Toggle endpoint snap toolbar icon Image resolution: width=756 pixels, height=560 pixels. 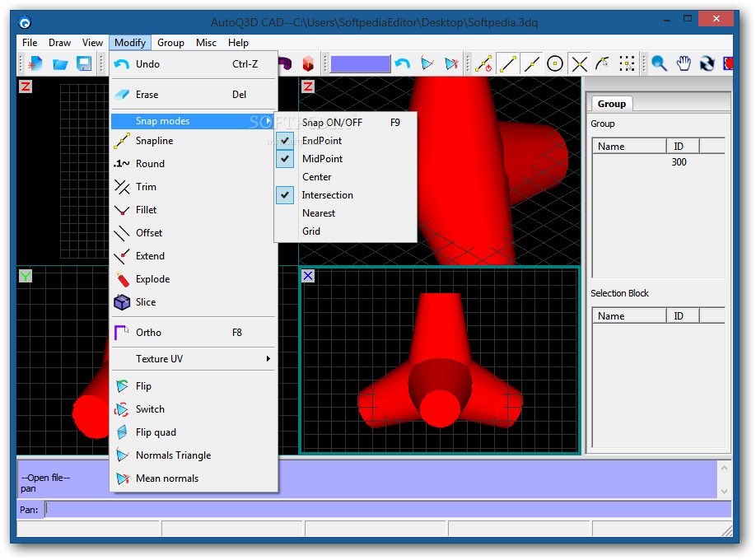tap(507, 63)
